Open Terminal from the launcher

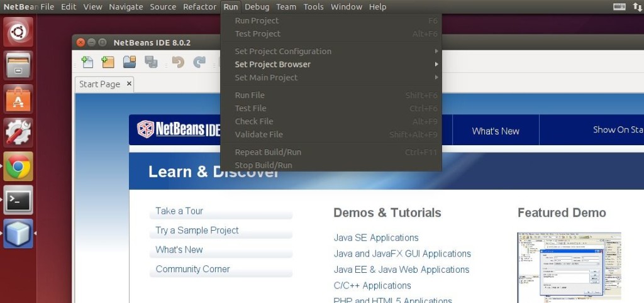18,200
